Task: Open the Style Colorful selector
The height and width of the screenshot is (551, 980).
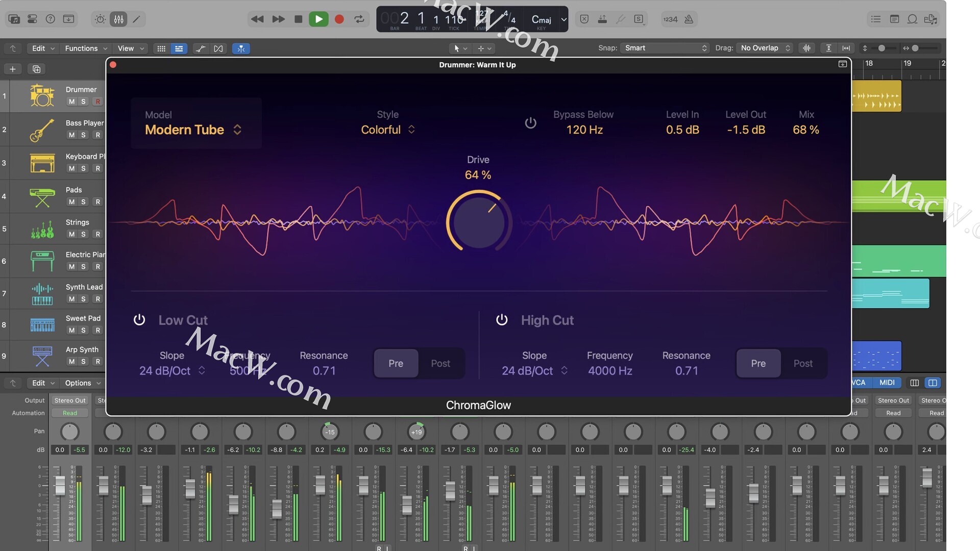Action: point(388,130)
